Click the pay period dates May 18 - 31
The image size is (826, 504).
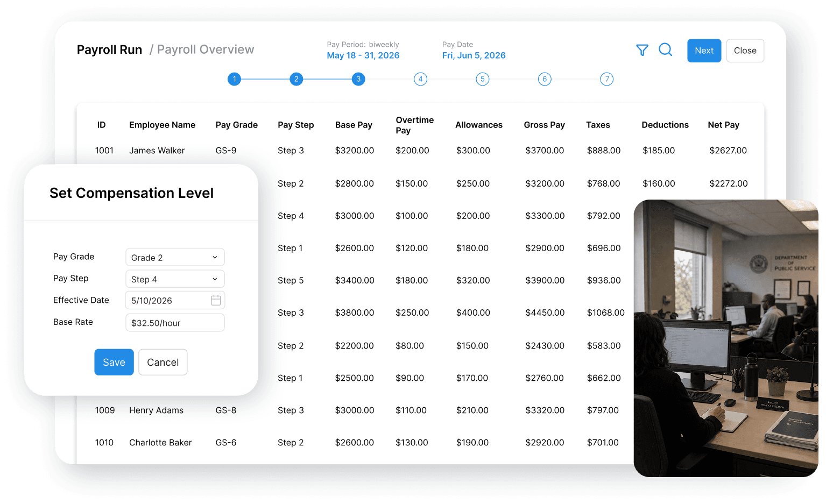[x=363, y=55]
